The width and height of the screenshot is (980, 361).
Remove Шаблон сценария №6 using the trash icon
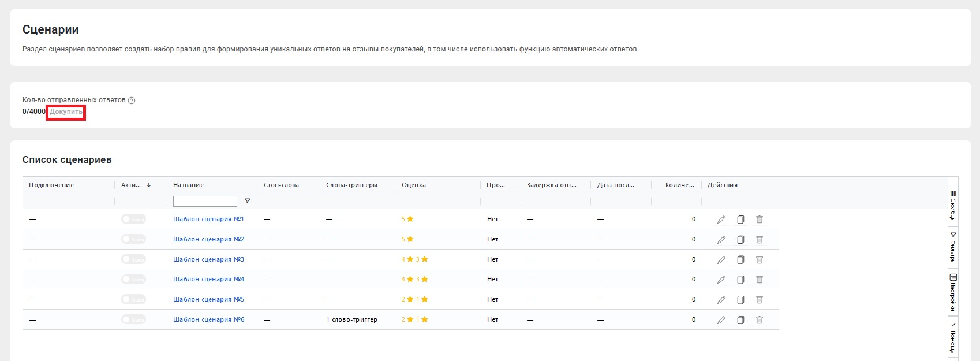tap(760, 320)
